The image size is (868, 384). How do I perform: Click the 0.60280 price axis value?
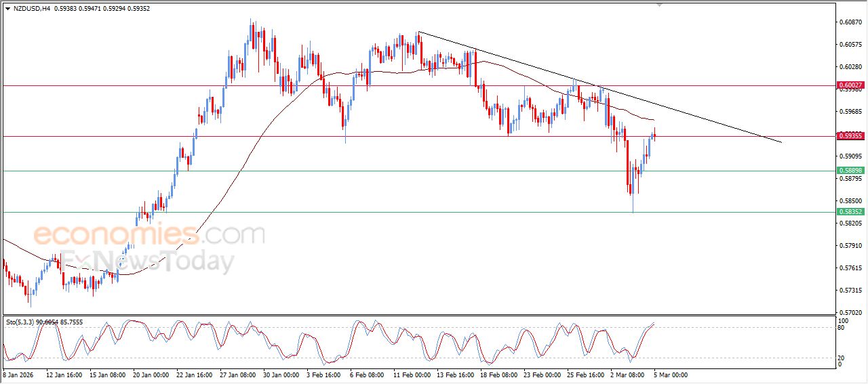(850, 67)
